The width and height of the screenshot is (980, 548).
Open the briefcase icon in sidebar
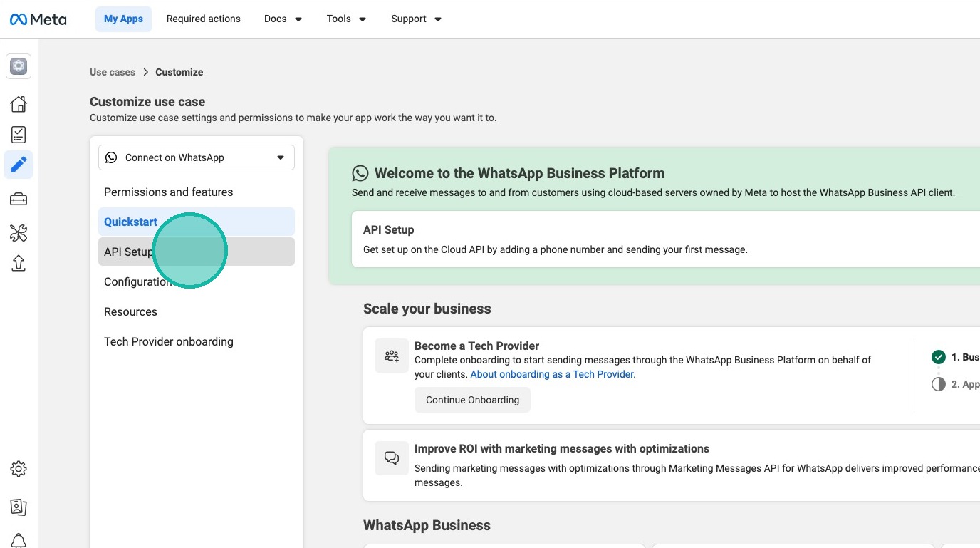(19, 200)
